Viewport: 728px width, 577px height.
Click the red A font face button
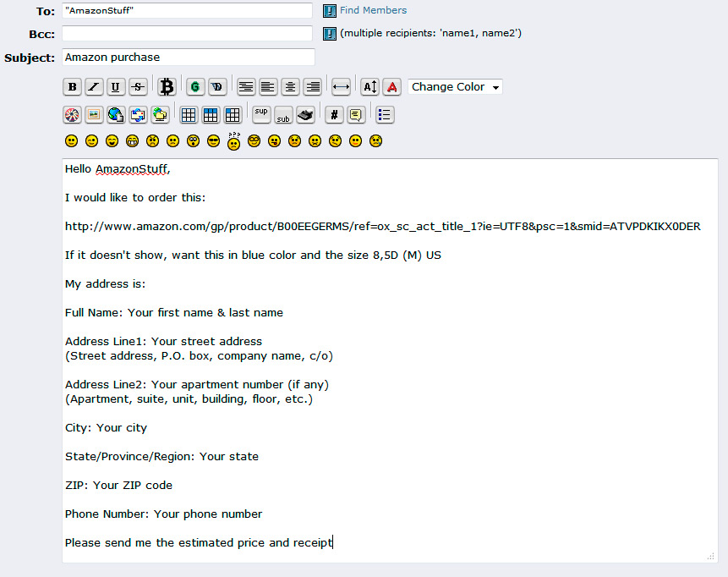(391, 87)
